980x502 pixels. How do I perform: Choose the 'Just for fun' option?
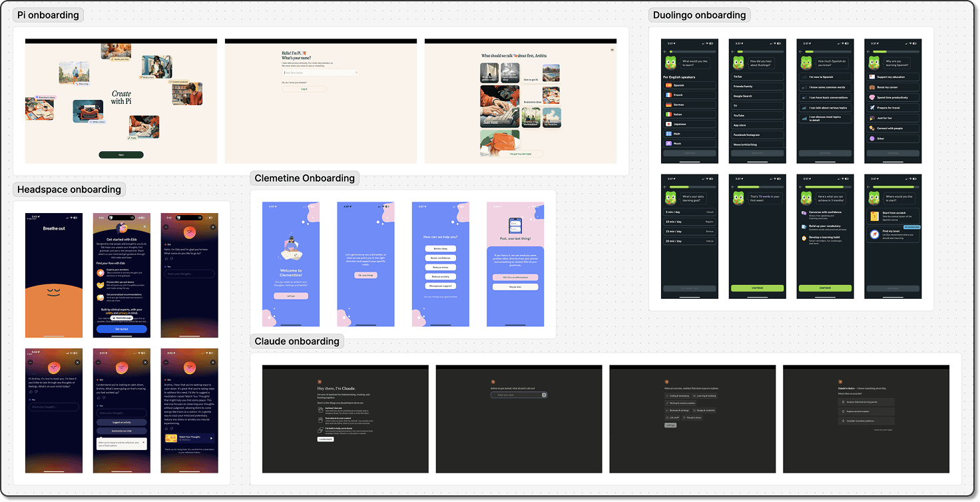tap(893, 118)
